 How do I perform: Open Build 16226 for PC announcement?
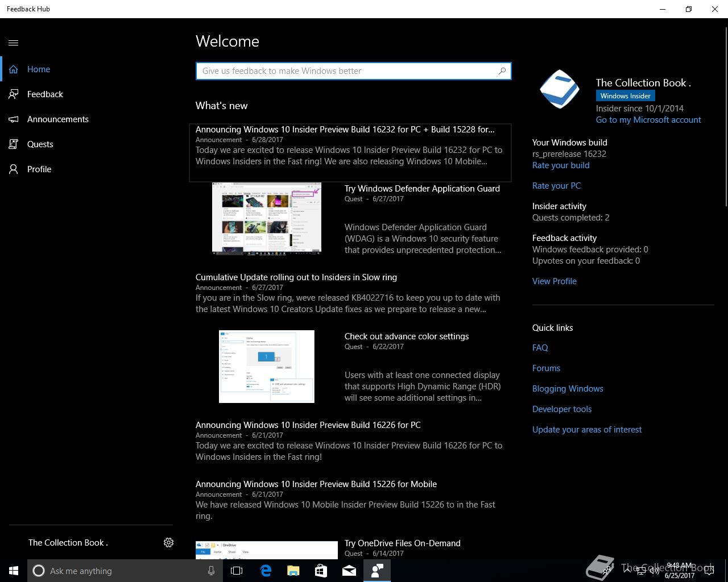click(308, 425)
